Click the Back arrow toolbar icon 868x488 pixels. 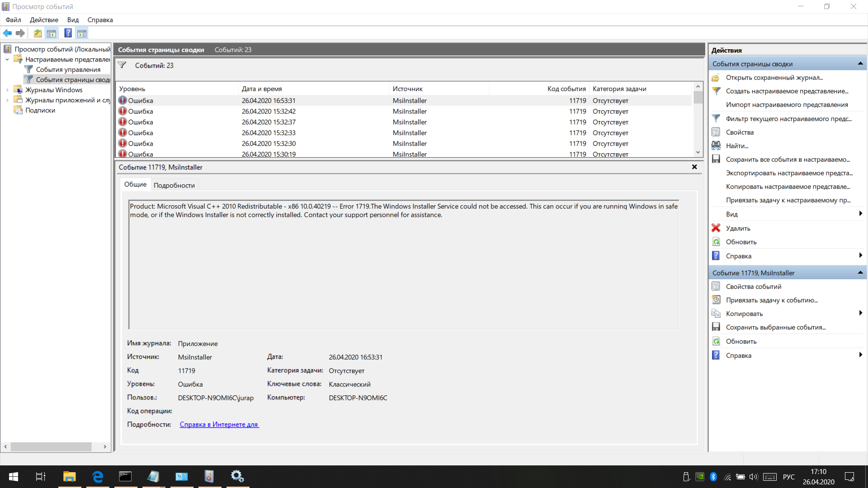pyautogui.click(x=7, y=33)
